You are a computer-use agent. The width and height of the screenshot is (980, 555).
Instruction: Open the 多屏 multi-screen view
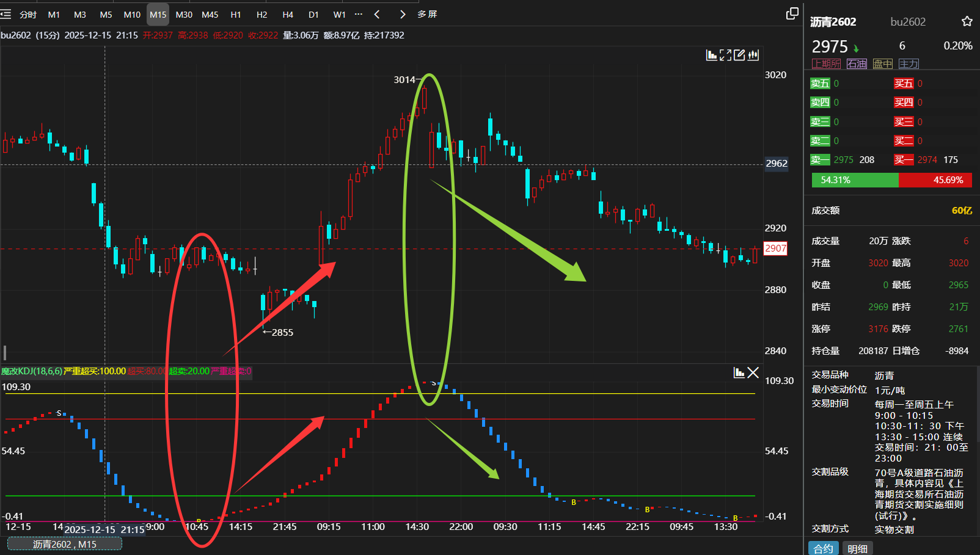(x=427, y=15)
